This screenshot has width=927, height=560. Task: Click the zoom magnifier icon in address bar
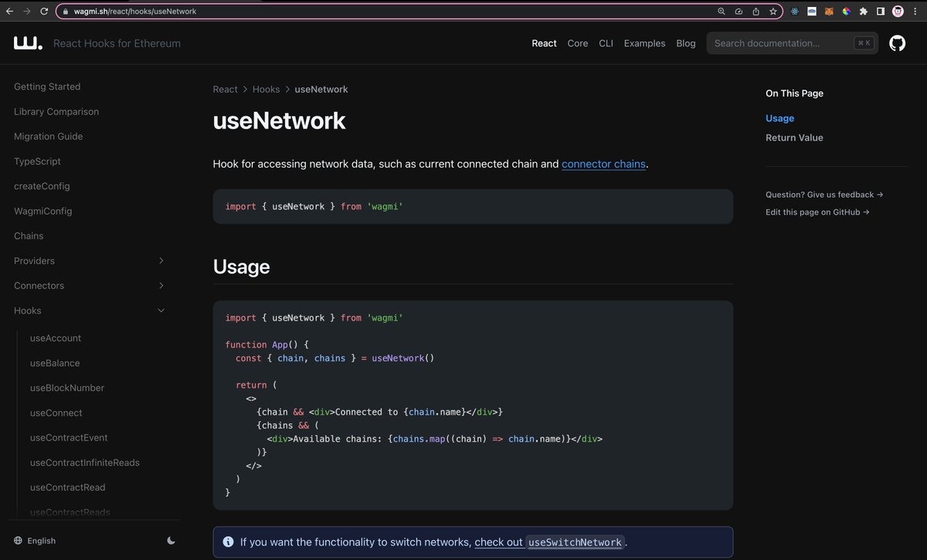tap(722, 12)
